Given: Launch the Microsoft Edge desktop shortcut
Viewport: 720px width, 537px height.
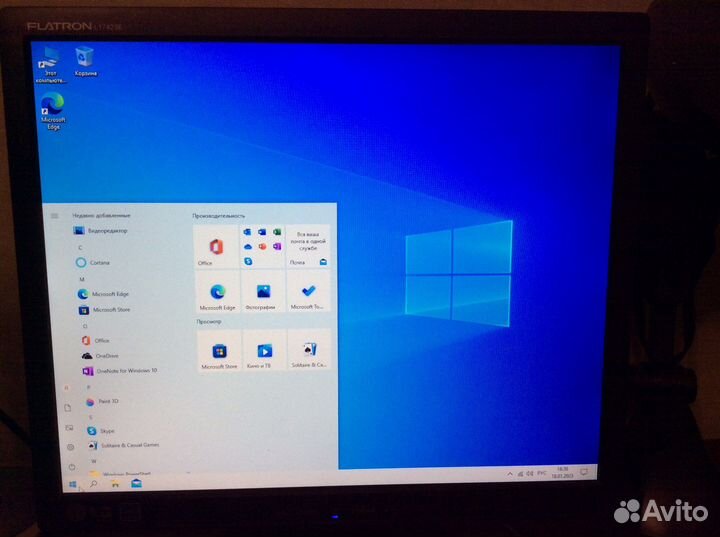Looking at the screenshot, I should [53, 112].
